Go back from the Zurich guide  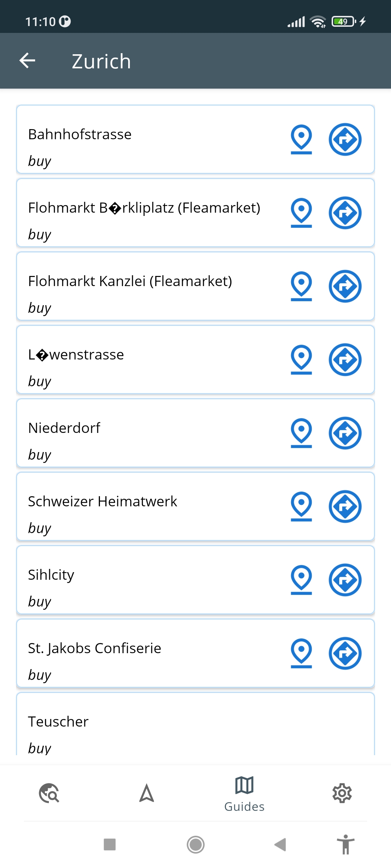(x=27, y=60)
